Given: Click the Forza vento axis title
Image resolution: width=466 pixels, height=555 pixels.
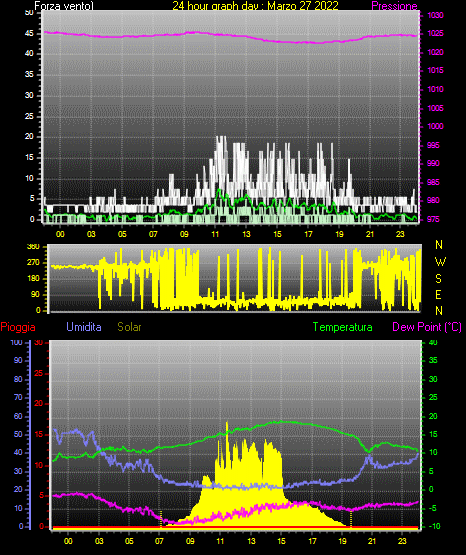Looking at the screenshot, I should pos(64,6).
